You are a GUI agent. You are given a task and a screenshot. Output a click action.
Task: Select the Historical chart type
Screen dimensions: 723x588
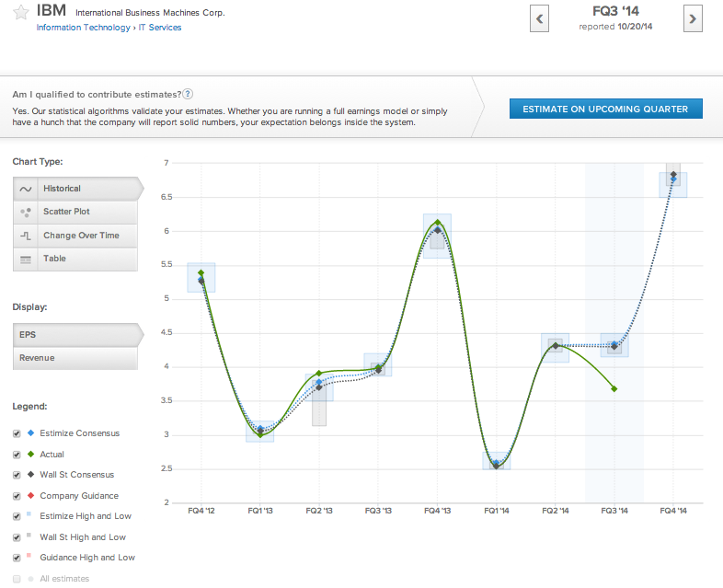pos(75,189)
